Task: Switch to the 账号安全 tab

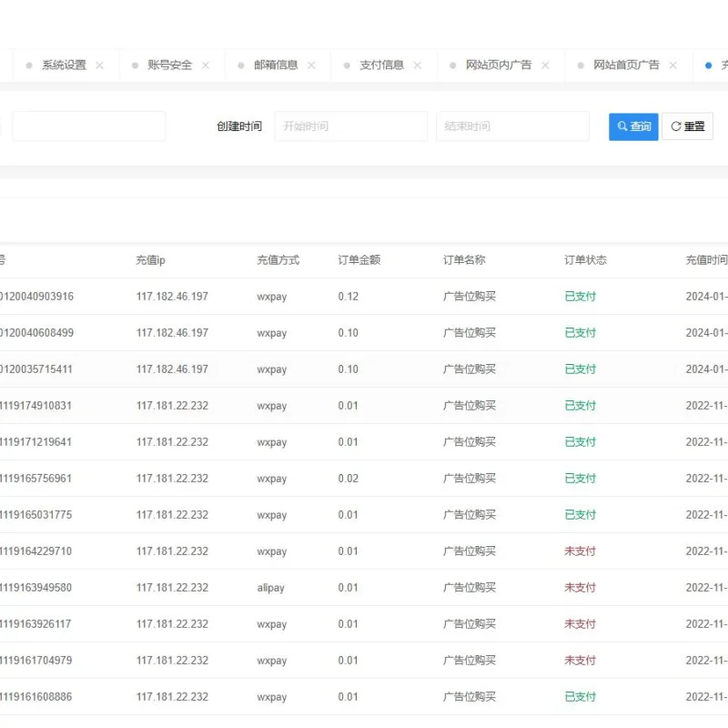Action: tap(170, 66)
